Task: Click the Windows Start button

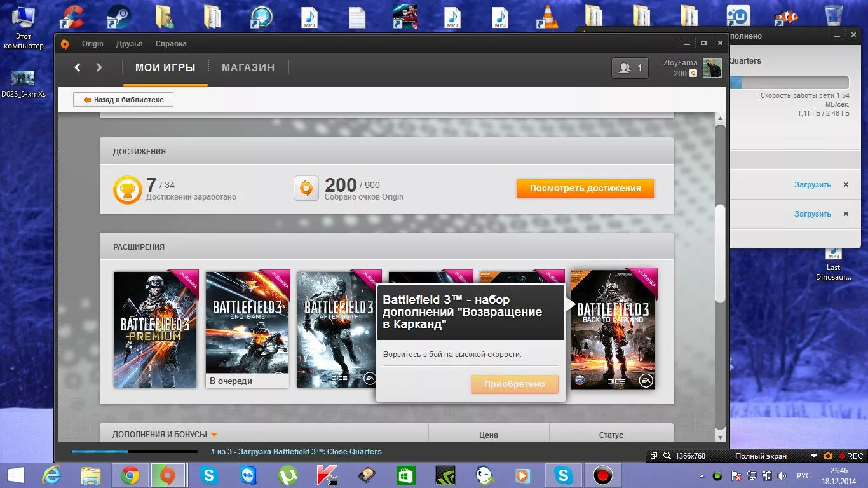Action: click(16, 475)
